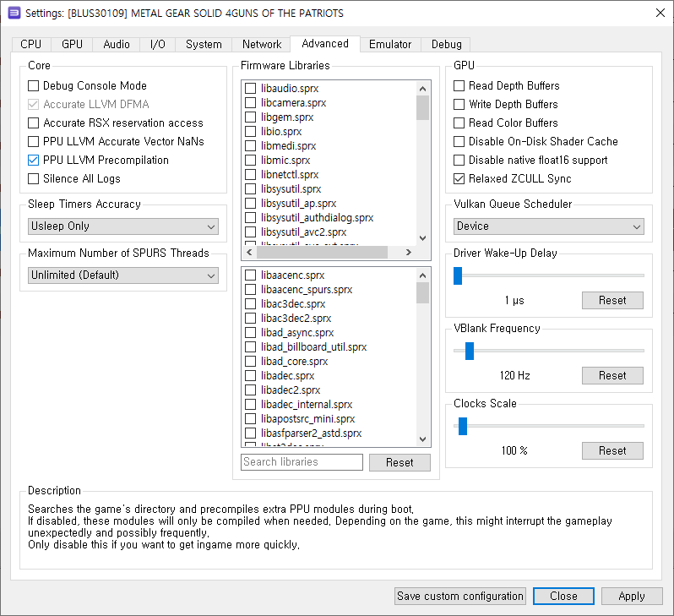Click right arrow of horizontal library scrollbar

click(x=409, y=253)
